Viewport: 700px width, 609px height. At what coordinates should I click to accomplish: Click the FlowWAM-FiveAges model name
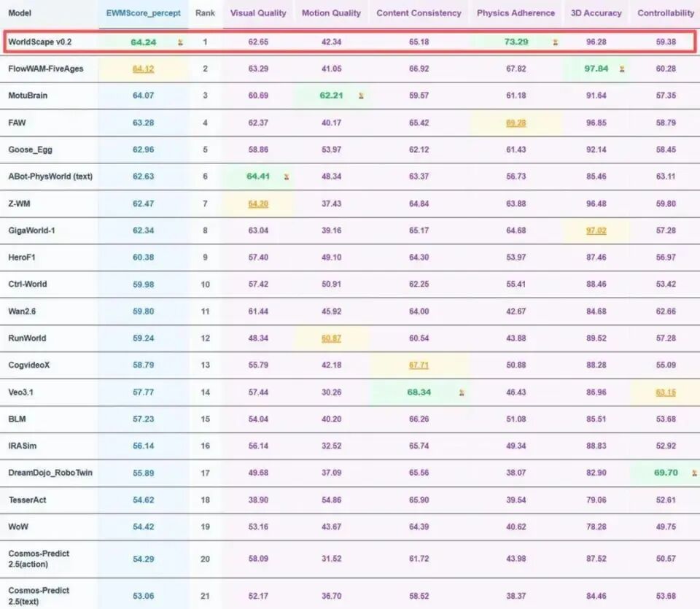coord(45,69)
